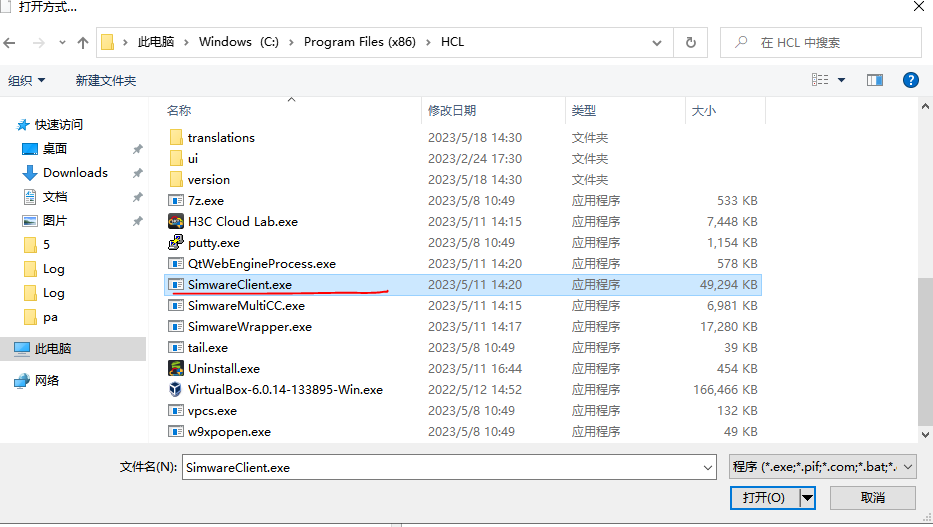
Task: Unpin Downloads using its pin icon
Action: point(137,173)
